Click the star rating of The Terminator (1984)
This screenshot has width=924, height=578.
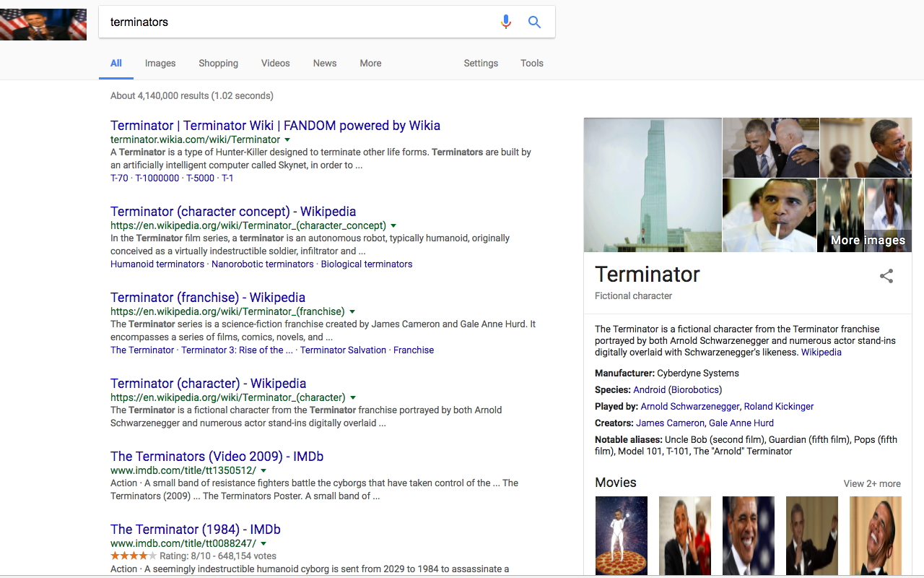pos(134,556)
